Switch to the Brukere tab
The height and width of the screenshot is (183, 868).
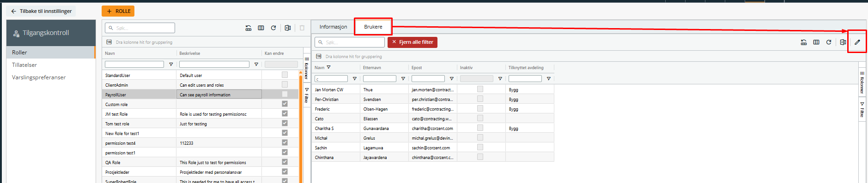pyautogui.click(x=373, y=27)
